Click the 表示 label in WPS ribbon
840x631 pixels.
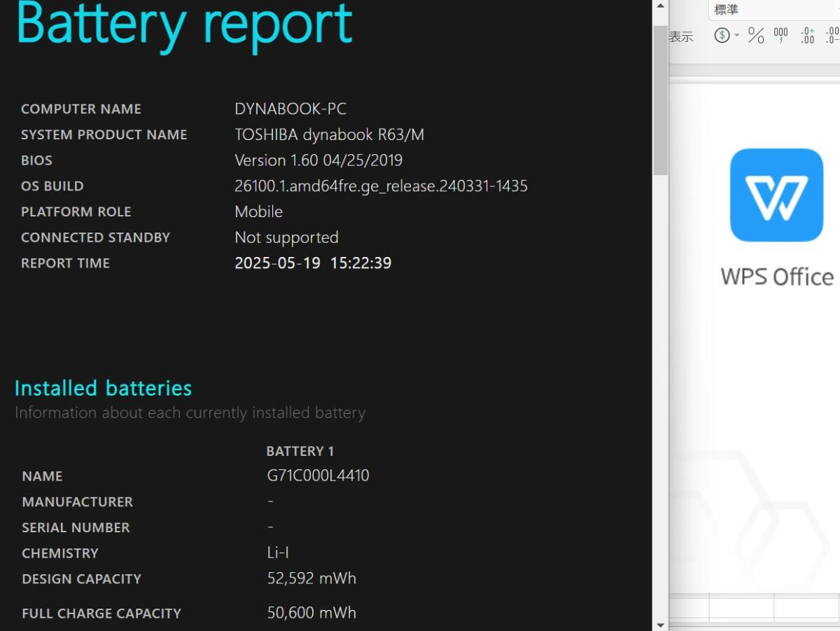click(x=681, y=37)
